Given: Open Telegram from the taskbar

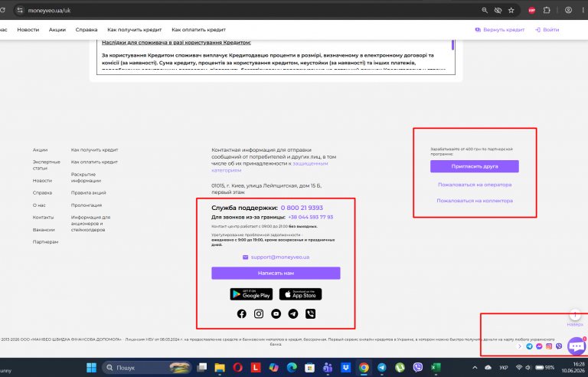Looking at the screenshot, I should [382, 368].
